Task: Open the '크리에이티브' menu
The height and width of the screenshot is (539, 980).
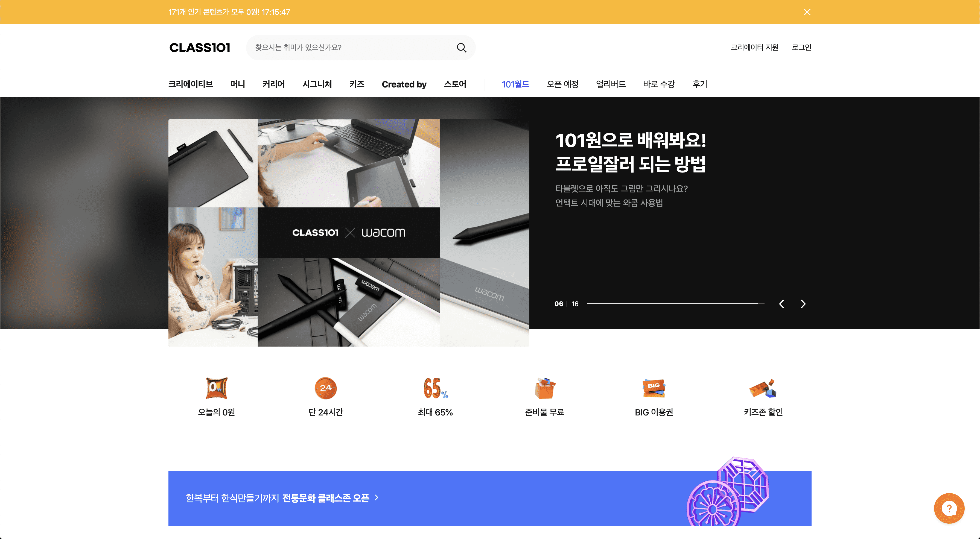Action: point(191,84)
